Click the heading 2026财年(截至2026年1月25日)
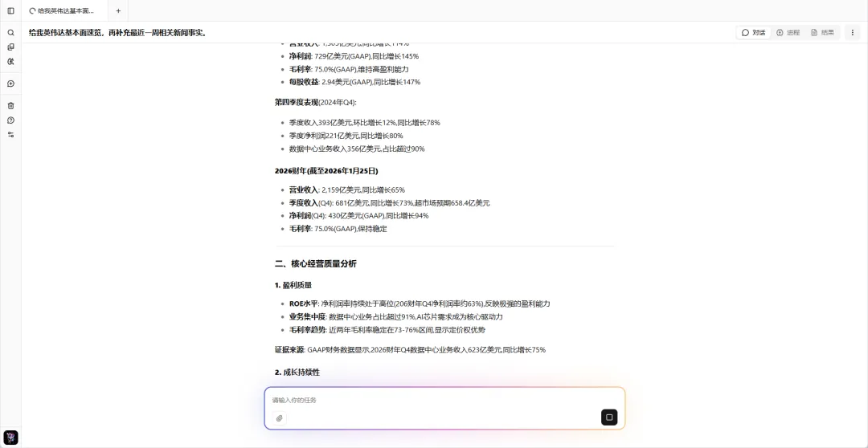The image size is (868, 448). 326,171
